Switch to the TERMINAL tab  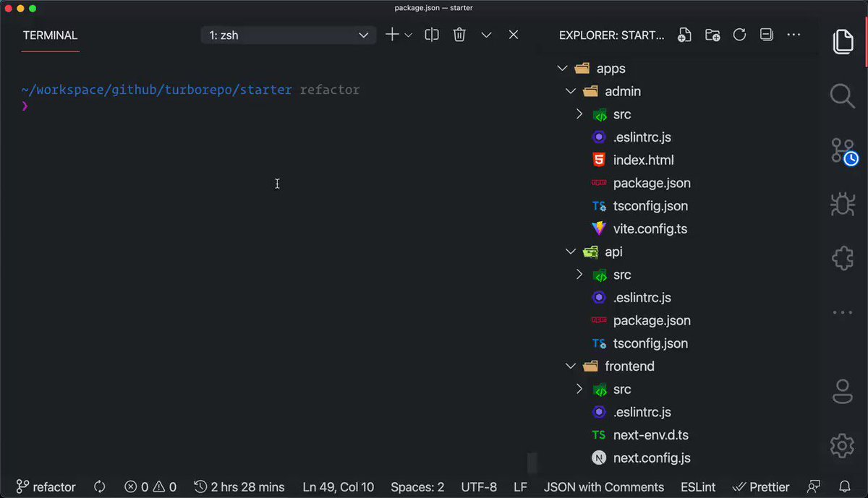pos(49,34)
